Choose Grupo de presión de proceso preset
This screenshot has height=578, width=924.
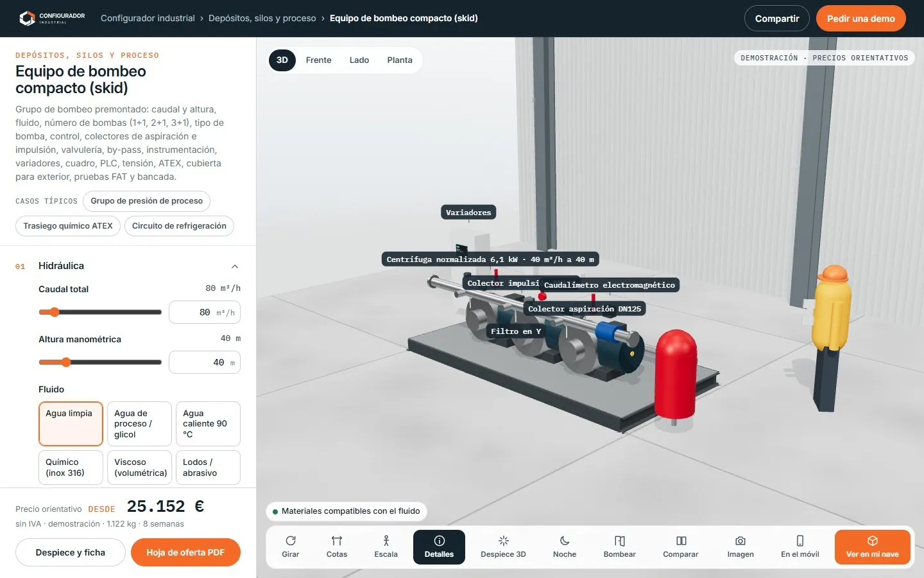pyautogui.click(x=146, y=201)
